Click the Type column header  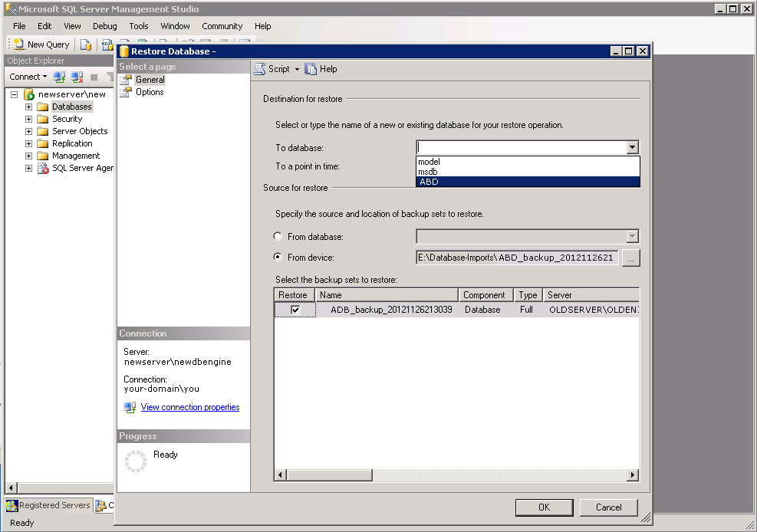coord(528,294)
